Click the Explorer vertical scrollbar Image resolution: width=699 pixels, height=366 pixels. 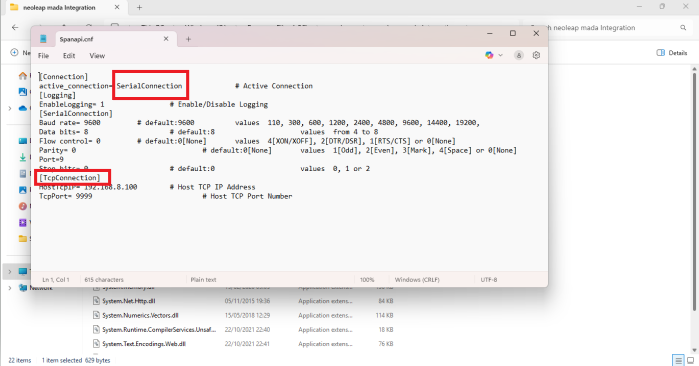pyautogui.click(x=694, y=192)
